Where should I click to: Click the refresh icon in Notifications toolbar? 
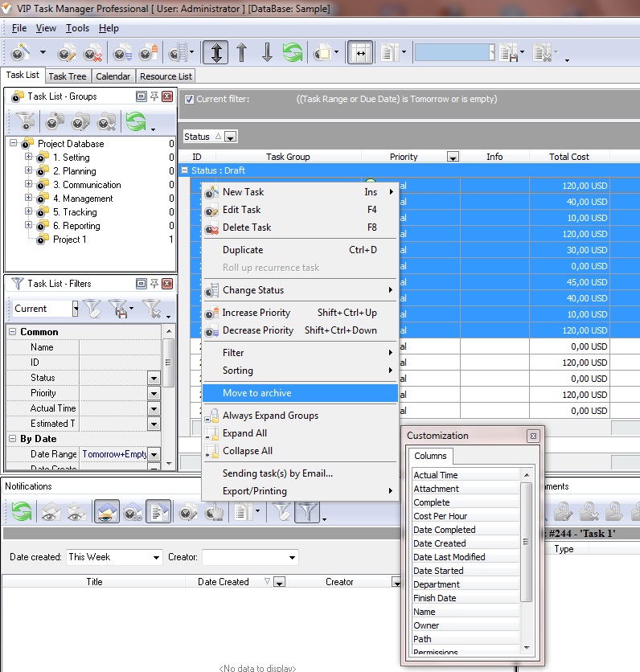22,511
